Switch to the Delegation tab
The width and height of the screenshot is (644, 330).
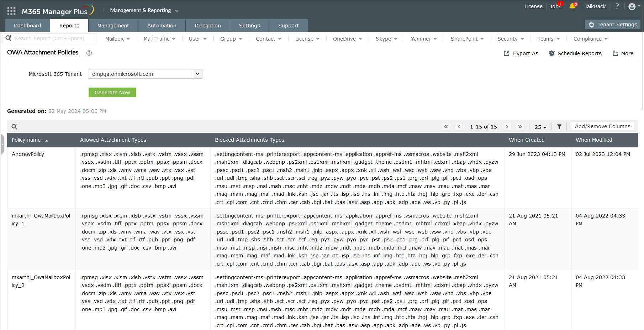point(208,26)
